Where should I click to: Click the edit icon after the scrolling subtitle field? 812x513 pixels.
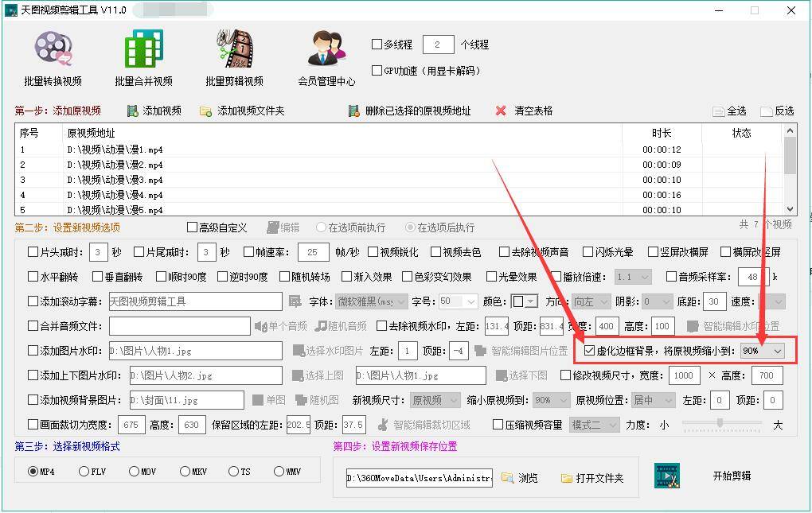click(x=295, y=301)
